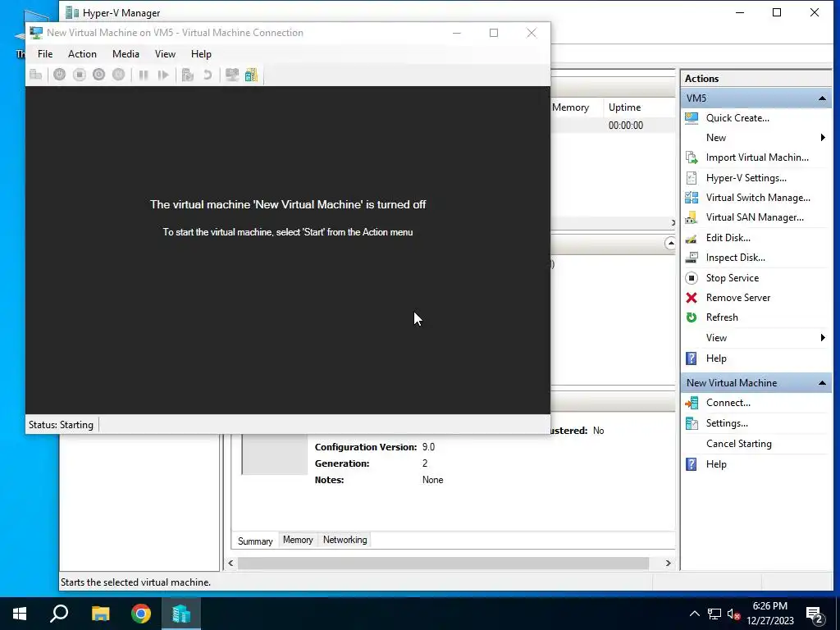Click the Ctrl+Alt+Delete toolbar icon
The height and width of the screenshot is (630, 840).
[36, 75]
